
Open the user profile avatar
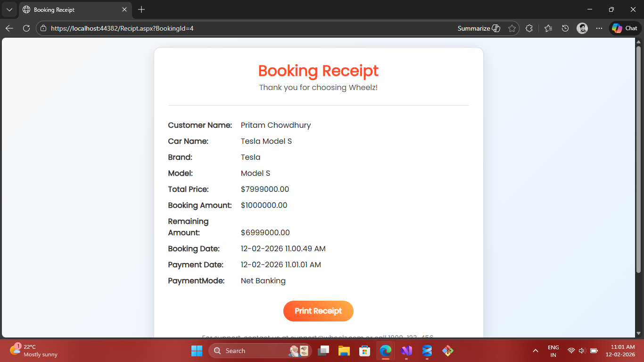[582, 28]
